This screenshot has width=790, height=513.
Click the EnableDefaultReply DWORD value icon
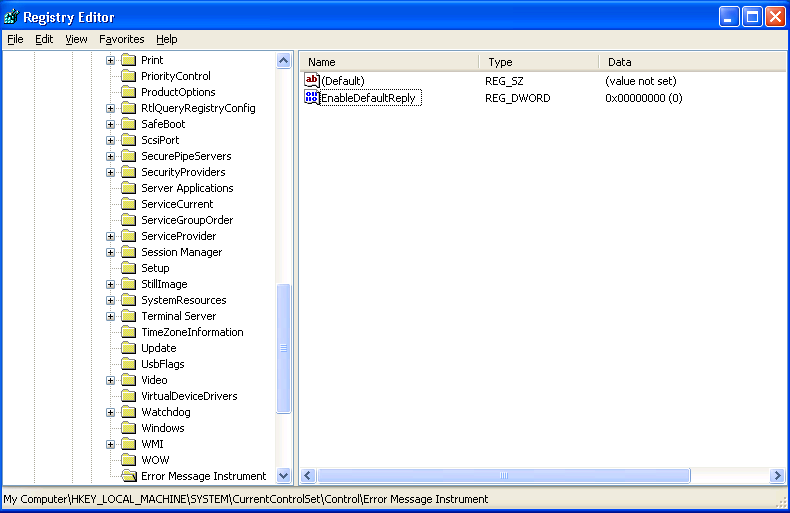click(x=311, y=98)
